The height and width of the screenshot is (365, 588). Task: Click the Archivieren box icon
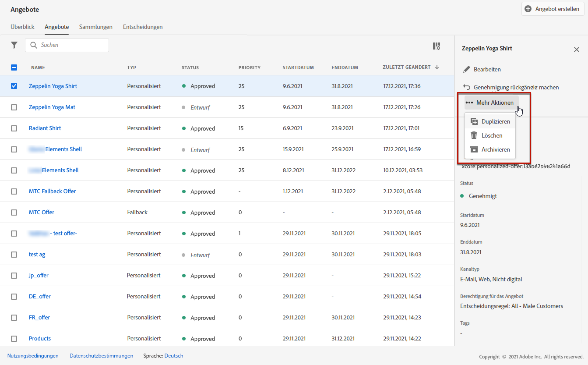[x=474, y=149]
